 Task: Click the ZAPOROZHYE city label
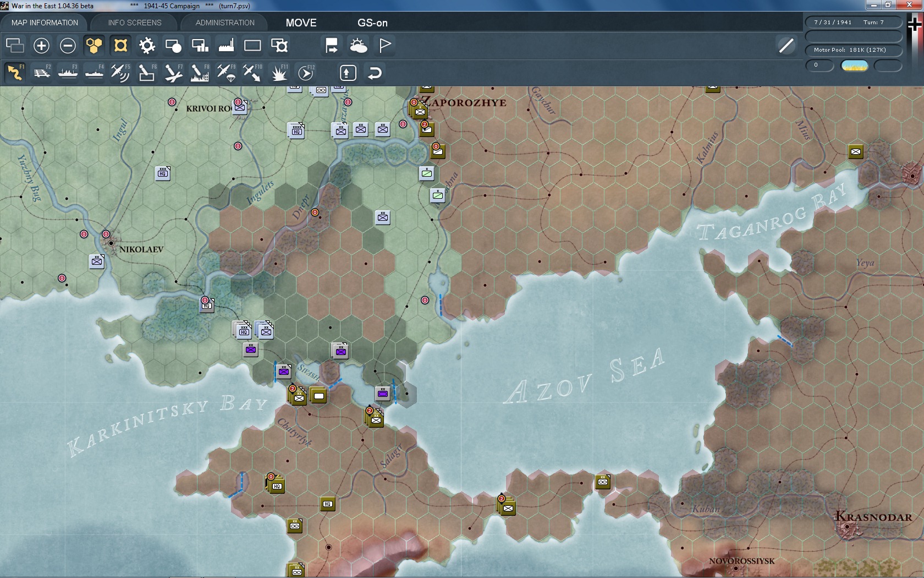tap(464, 102)
